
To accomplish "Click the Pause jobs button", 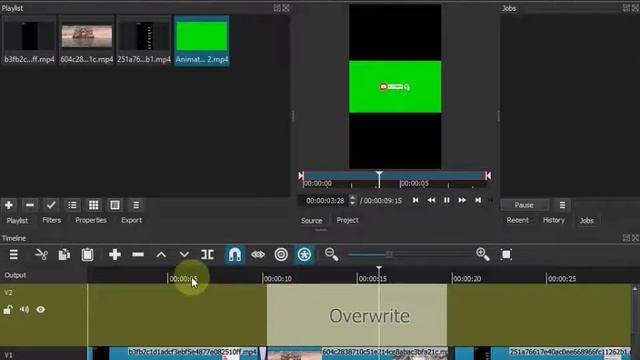I will tap(524, 205).
